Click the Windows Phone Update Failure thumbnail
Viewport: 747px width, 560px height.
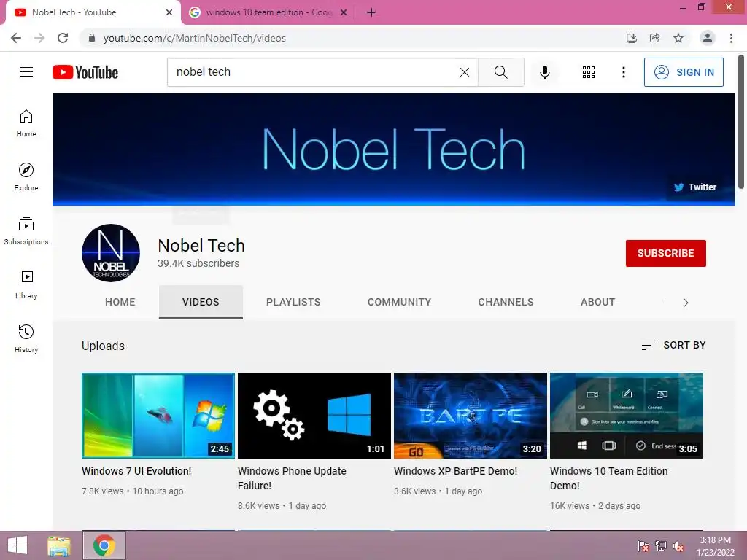tap(314, 416)
